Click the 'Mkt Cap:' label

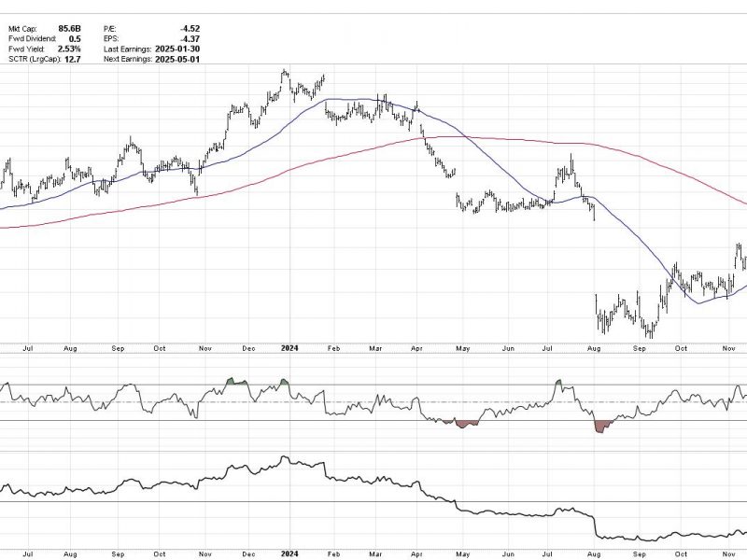(21, 29)
